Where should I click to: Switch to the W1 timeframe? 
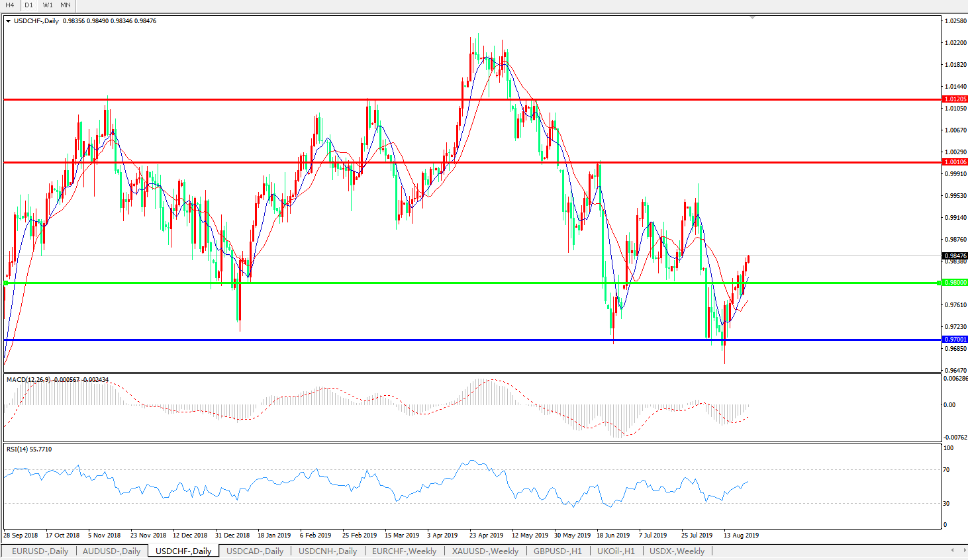point(48,5)
